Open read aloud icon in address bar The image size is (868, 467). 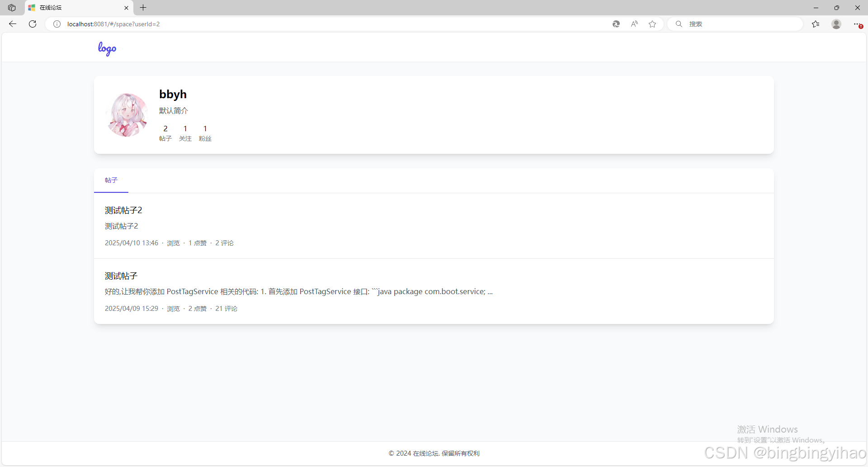pyautogui.click(x=634, y=24)
